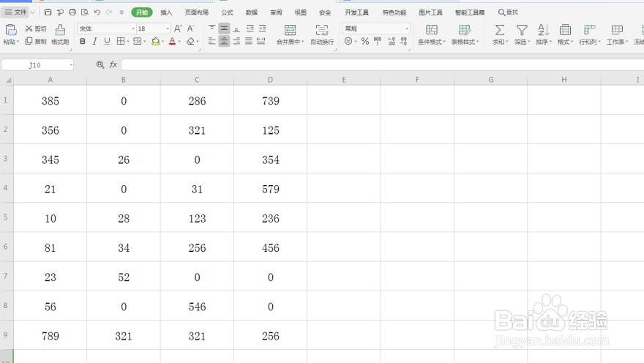Toggle align right
644x363 pixels.
point(236,41)
